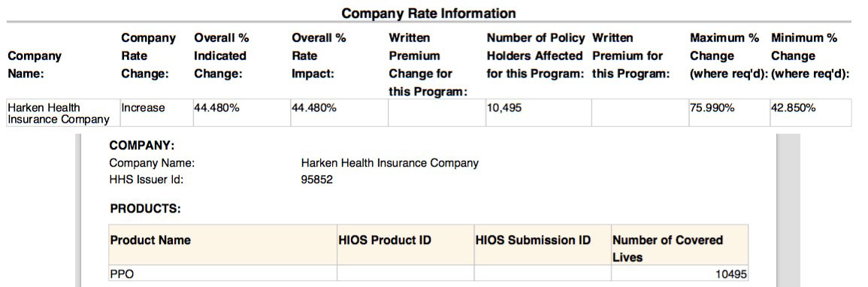
Task: Click the HHS Issuer Id value 95852
Action: 317,180
